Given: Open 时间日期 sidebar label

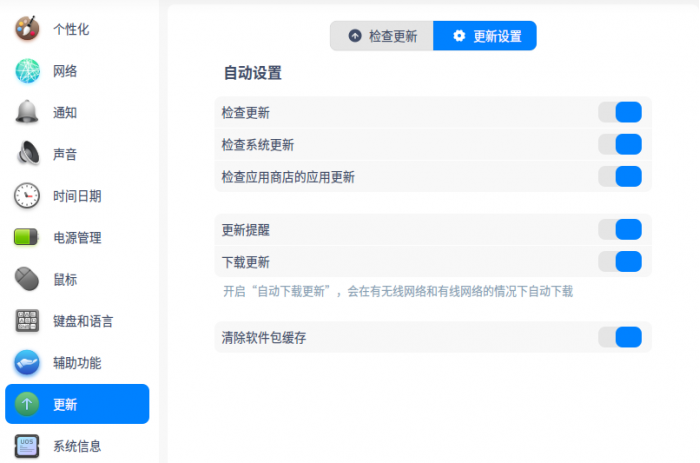Looking at the screenshot, I should coord(77,196).
